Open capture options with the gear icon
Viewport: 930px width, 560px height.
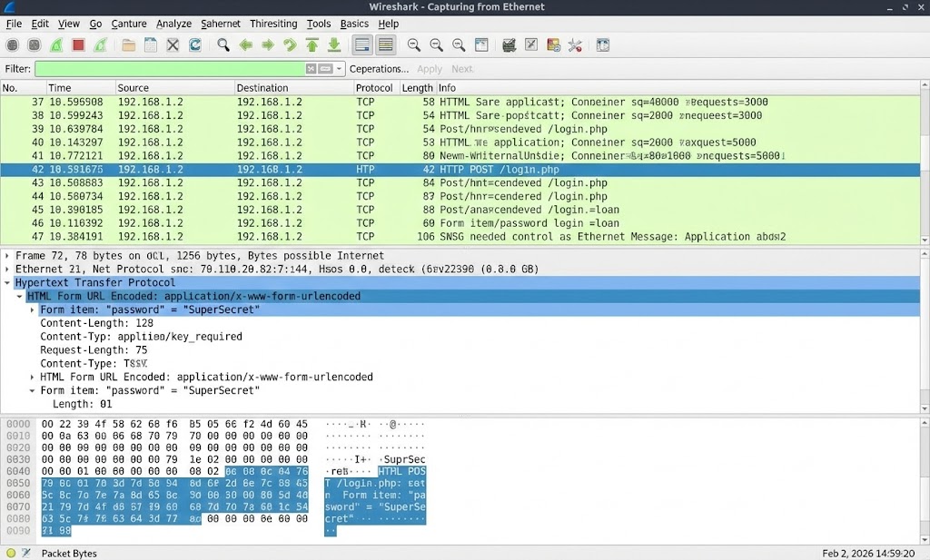(32, 44)
